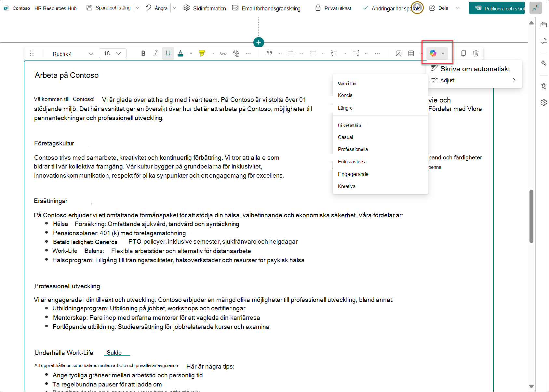
Task: Click Publicera och skicka
Action: coord(497,8)
